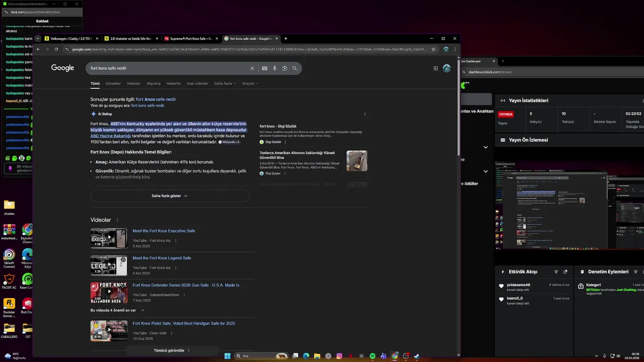This screenshot has height=362, width=644.
Task: Search instead for 'fort konx safe nedir'
Action: (148, 106)
